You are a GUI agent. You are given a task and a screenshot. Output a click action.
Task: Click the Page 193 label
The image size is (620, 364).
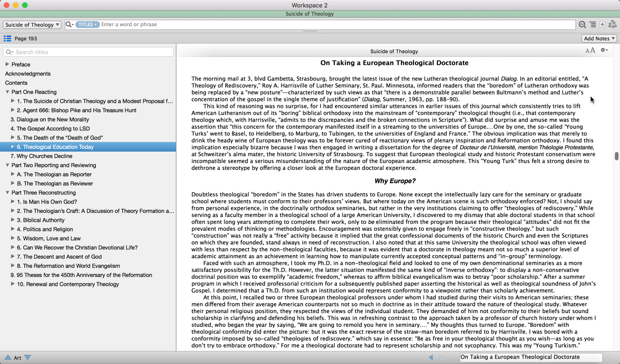click(x=26, y=38)
